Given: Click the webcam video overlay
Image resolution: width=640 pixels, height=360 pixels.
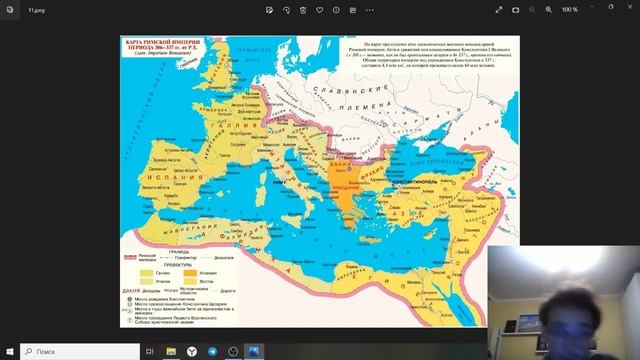Looking at the screenshot, I should pos(564,302).
